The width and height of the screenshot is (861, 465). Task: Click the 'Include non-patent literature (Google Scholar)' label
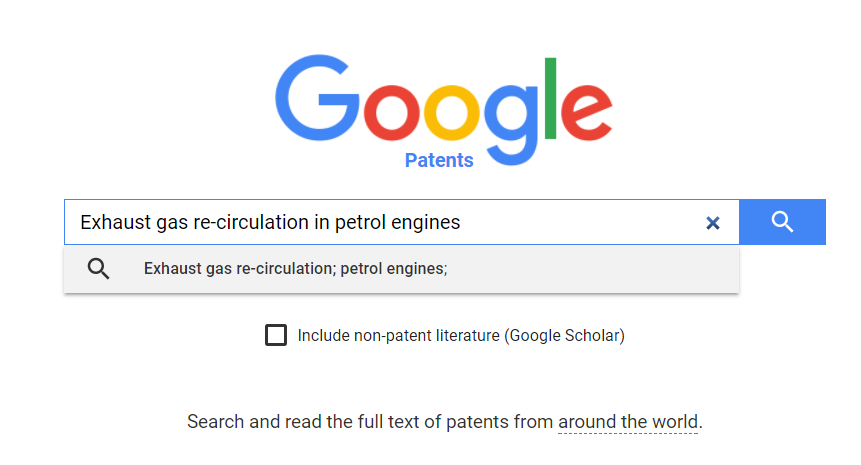(x=461, y=335)
